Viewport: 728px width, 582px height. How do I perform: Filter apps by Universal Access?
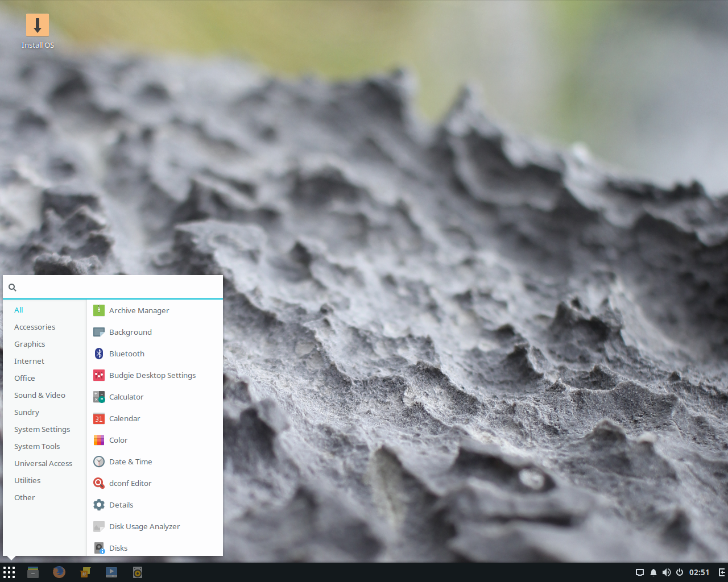click(x=44, y=463)
